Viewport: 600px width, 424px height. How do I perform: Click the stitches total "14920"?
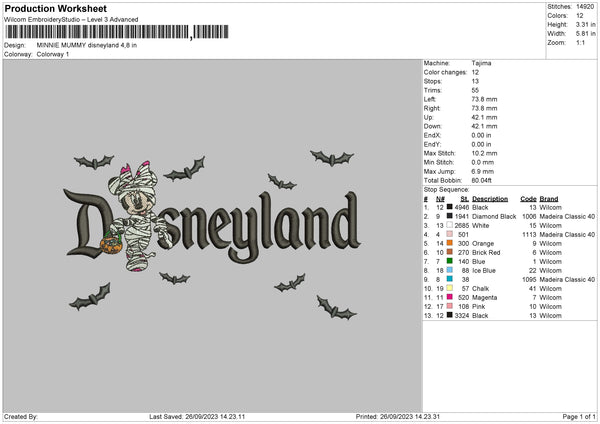click(585, 7)
